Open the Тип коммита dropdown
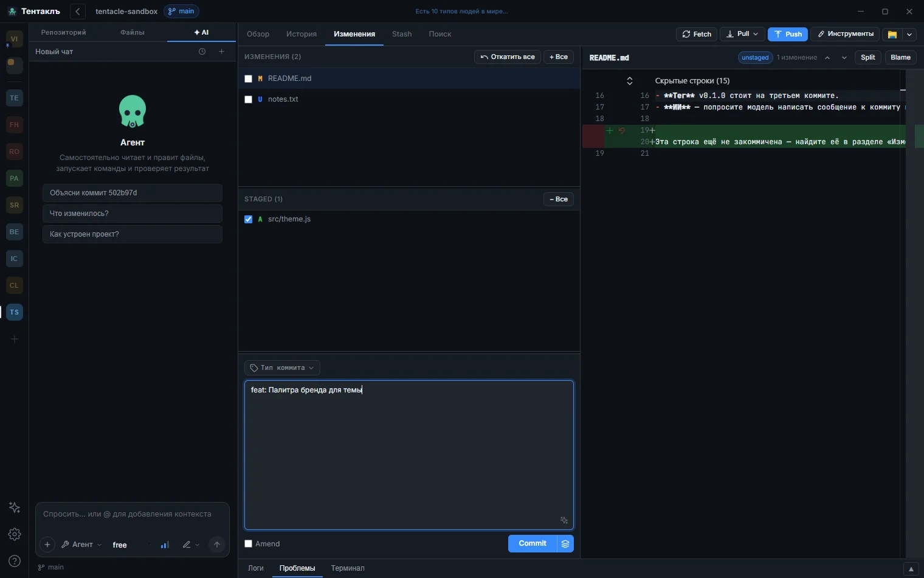Image resolution: width=924 pixels, height=578 pixels. [282, 367]
